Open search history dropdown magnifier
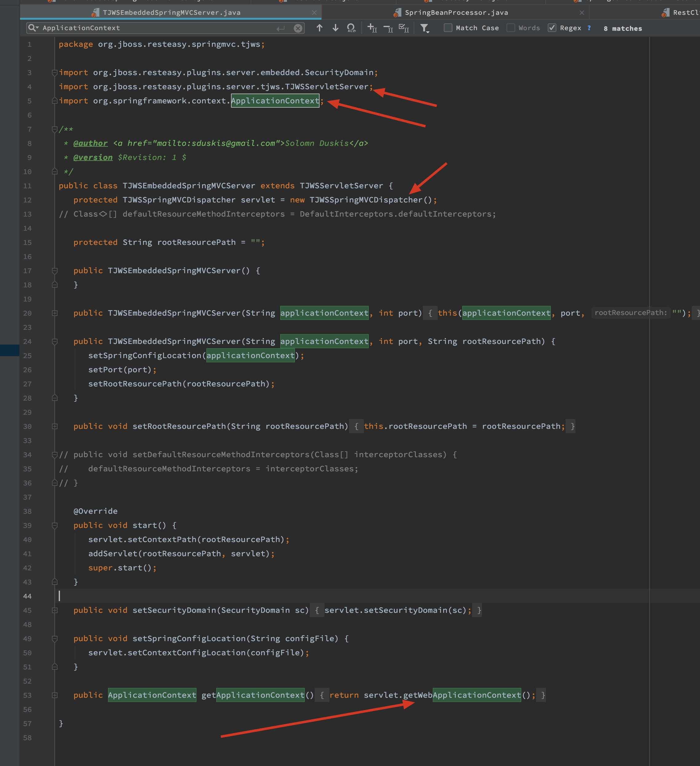This screenshot has width=700, height=766. [33, 28]
